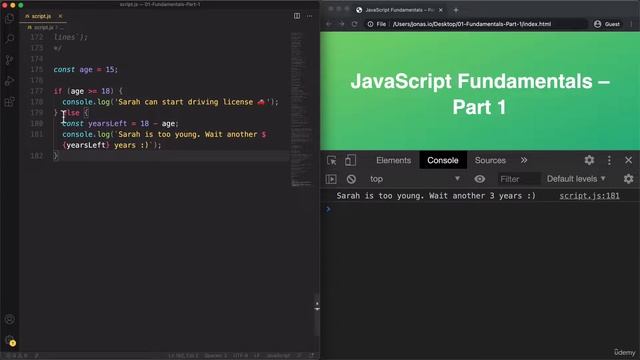Toggle live expression eye icon
640x360 pixels.
click(480, 179)
